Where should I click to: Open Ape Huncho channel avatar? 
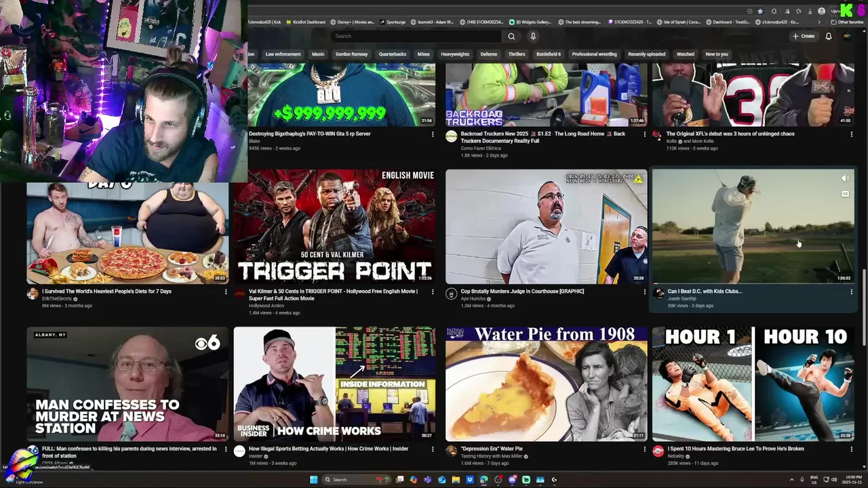(451, 293)
